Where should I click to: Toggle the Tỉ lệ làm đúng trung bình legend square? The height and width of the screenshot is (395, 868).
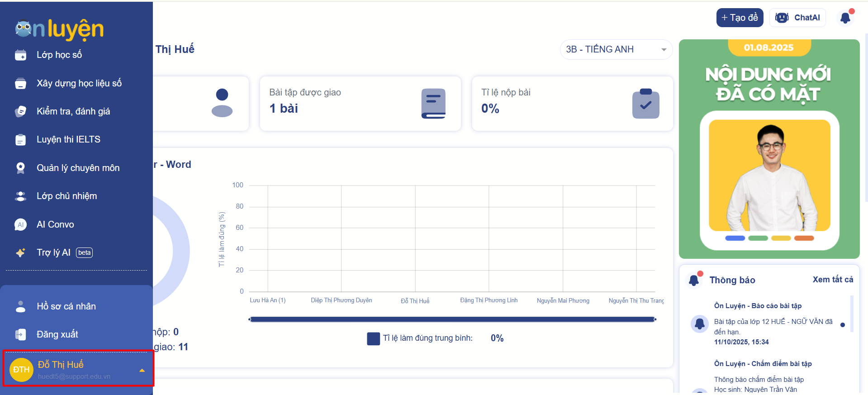tap(373, 338)
